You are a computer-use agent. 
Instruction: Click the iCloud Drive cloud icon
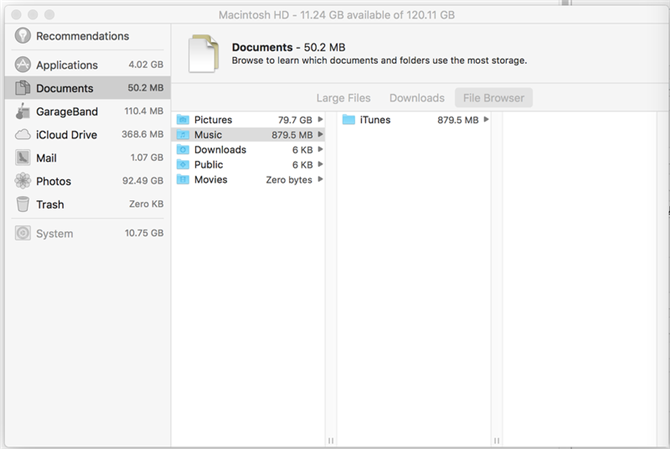23,135
